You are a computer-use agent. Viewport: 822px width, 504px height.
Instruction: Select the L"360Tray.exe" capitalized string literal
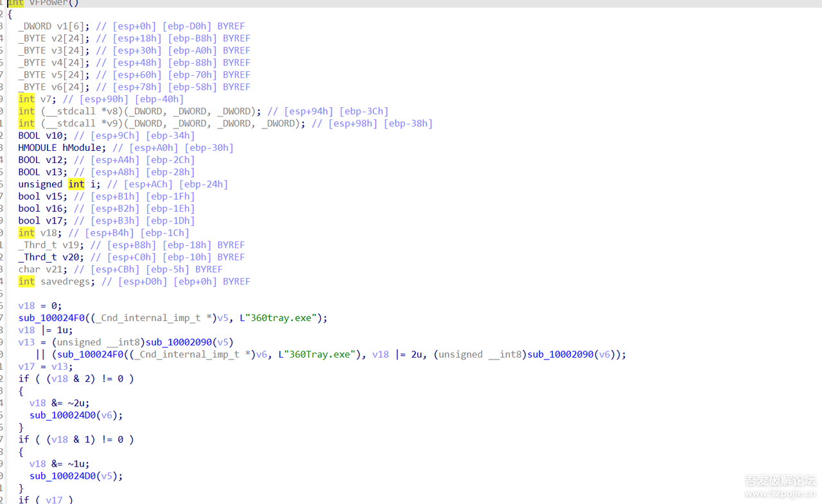pos(317,354)
